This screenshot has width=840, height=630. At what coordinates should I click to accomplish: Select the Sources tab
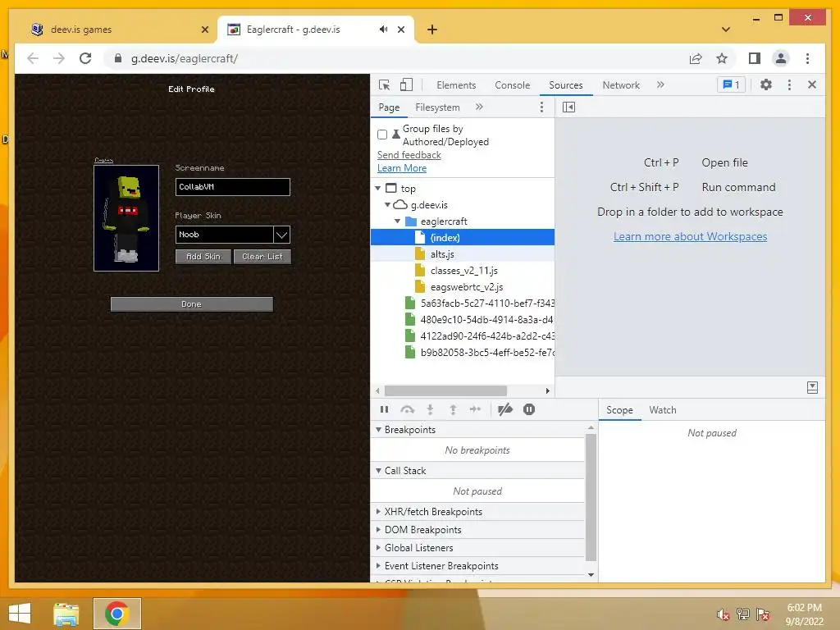(x=566, y=85)
